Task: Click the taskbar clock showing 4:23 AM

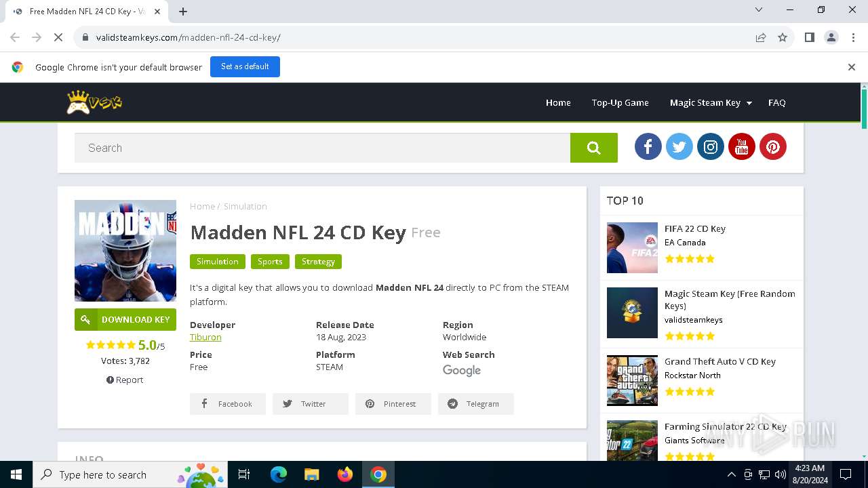Action: pyautogui.click(x=810, y=474)
